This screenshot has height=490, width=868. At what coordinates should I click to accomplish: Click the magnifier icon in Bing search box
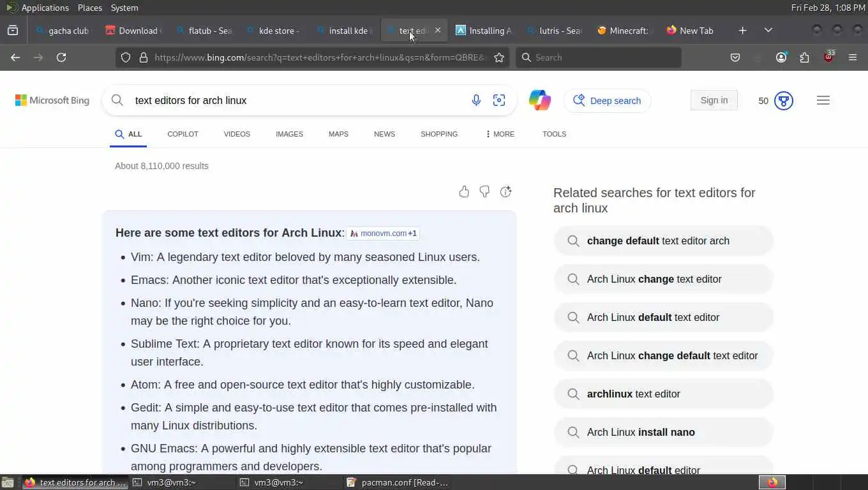117,100
